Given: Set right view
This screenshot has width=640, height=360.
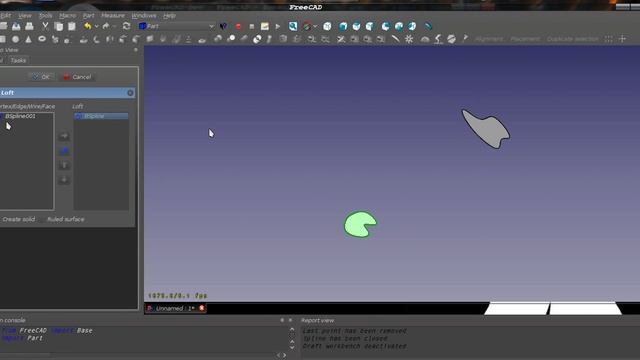Looking at the screenshot, I should click(x=370, y=26).
